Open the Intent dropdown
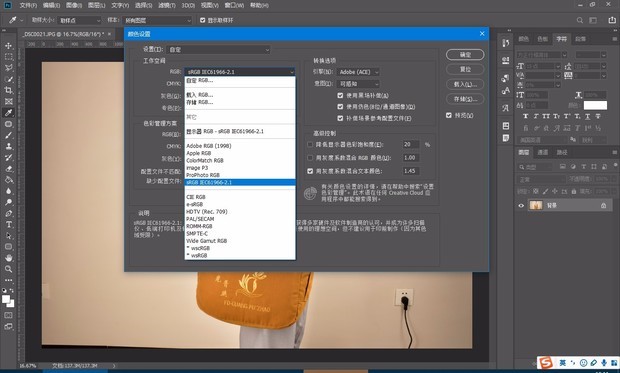The width and height of the screenshot is (620, 373). (x=358, y=84)
